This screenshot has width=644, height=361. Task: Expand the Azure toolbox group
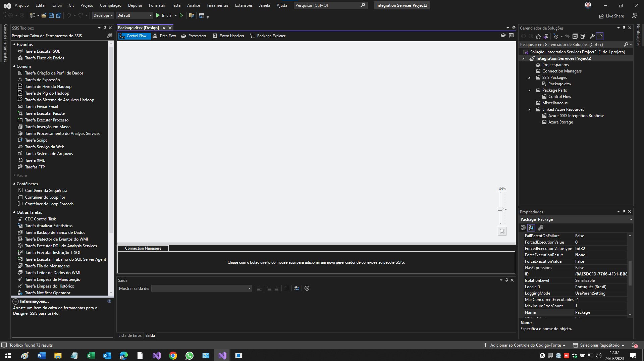click(14, 175)
